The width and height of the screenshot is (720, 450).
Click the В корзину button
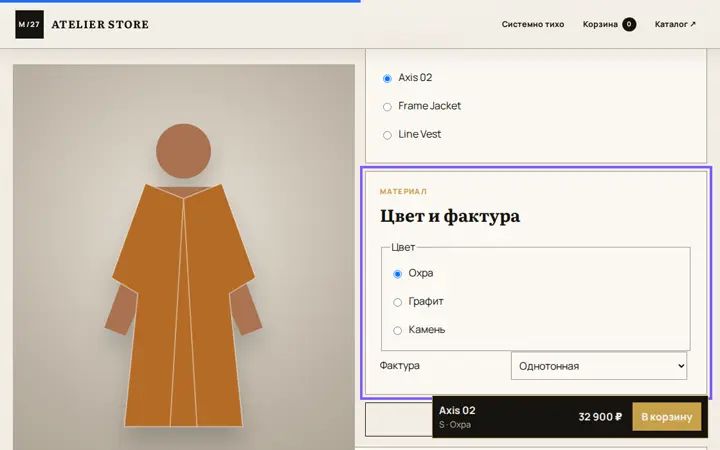coord(667,417)
